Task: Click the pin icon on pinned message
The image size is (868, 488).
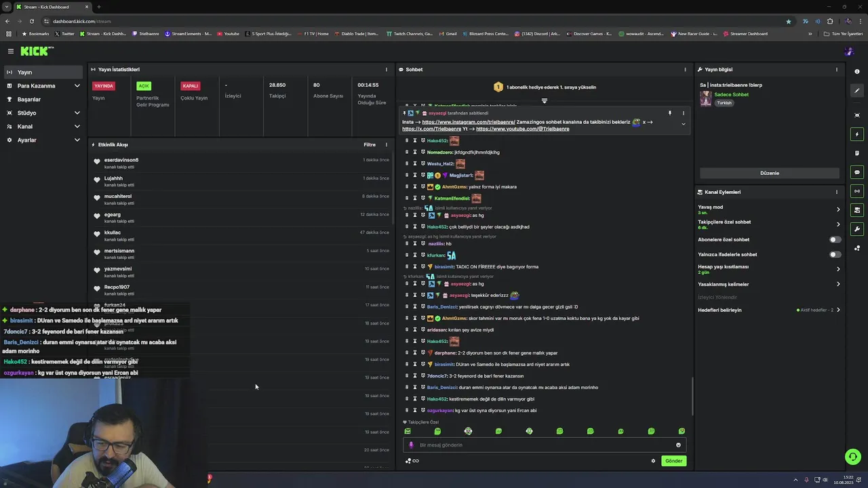Action: coord(669,113)
